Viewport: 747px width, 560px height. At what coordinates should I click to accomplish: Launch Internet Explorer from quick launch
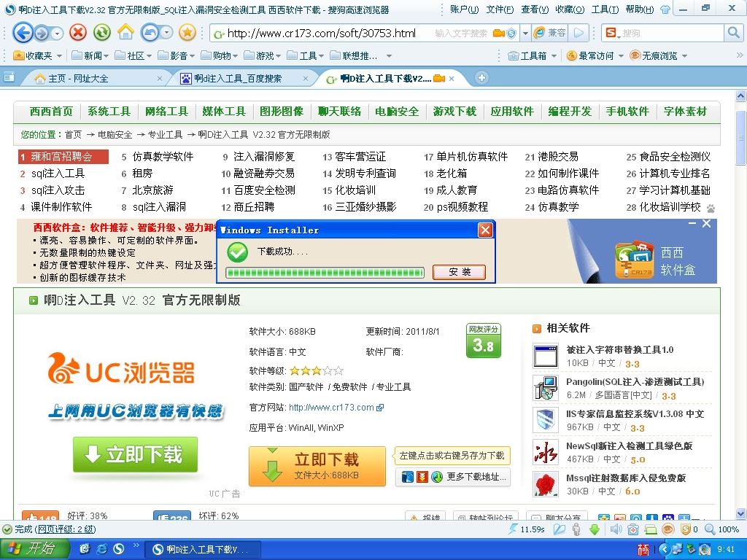pos(101,549)
